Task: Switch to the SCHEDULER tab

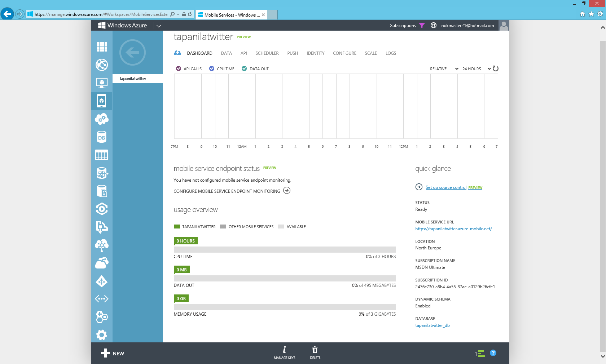Action: (x=267, y=53)
